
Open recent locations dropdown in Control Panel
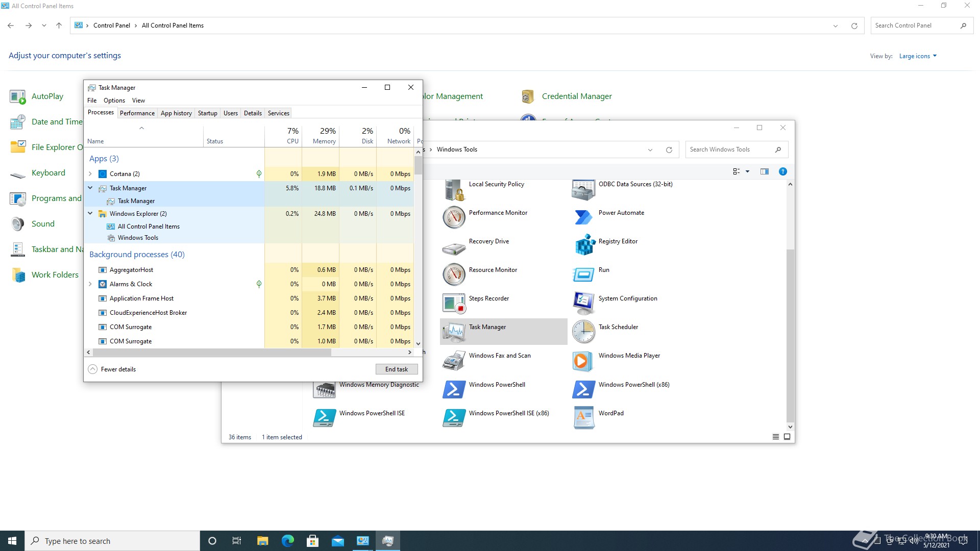coord(44,26)
